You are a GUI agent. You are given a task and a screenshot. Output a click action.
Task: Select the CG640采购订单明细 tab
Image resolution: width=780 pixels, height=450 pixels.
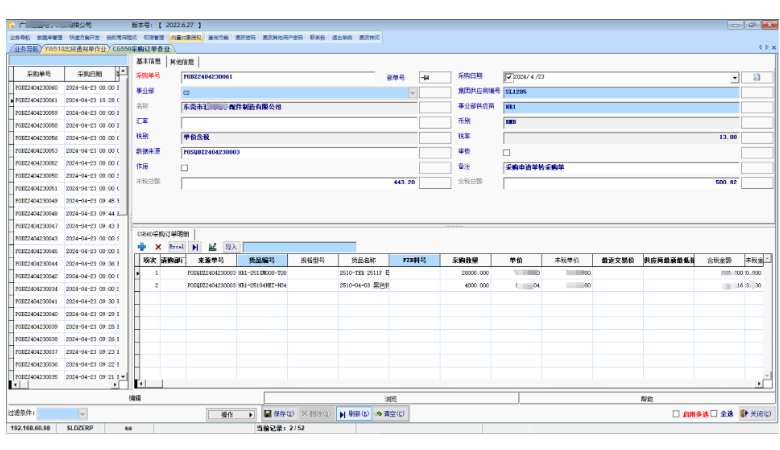point(163,234)
